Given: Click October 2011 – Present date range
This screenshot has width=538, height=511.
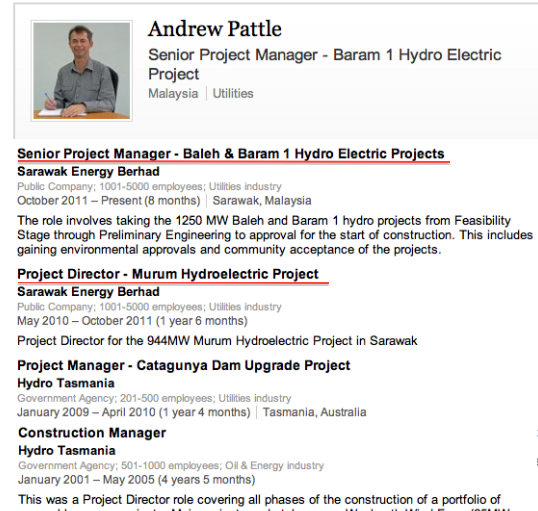Looking at the screenshot, I should tap(109, 200).
